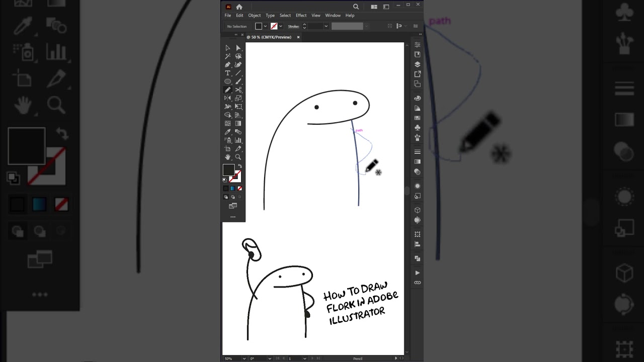This screenshot has width=644, height=362.
Task: Close the 50% (CMYK/Preview) document tab
Action: tap(298, 37)
